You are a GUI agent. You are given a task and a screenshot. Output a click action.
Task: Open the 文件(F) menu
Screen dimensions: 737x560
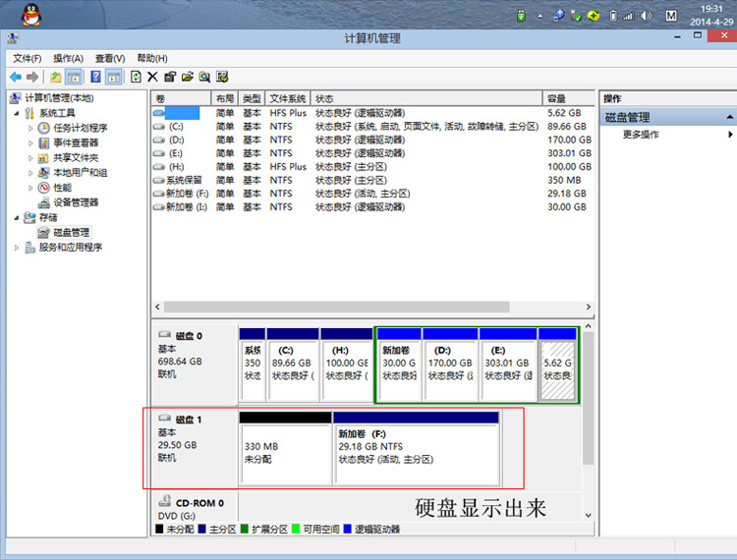pos(27,58)
